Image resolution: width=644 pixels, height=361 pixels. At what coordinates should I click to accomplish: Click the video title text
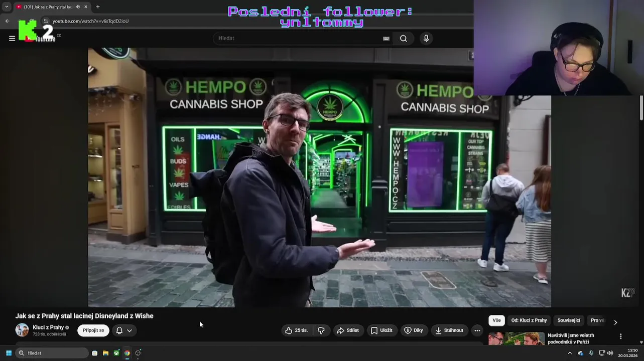[x=84, y=316]
